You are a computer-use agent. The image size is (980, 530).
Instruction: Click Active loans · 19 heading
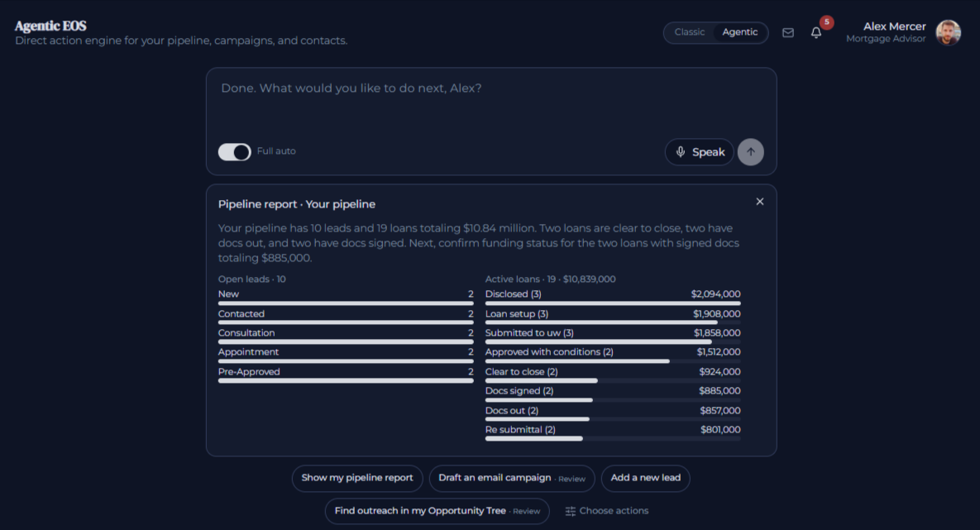pos(551,279)
